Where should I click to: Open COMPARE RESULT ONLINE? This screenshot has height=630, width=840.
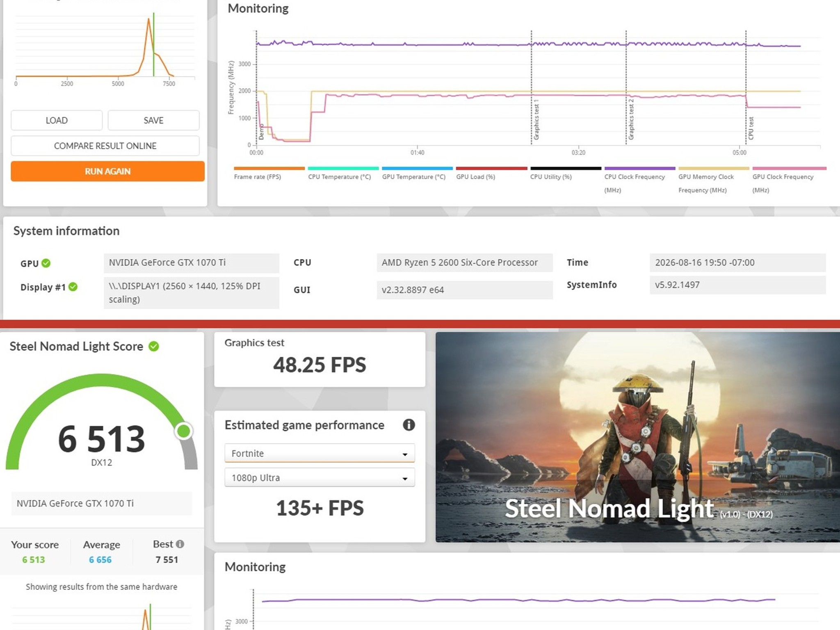(x=105, y=146)
